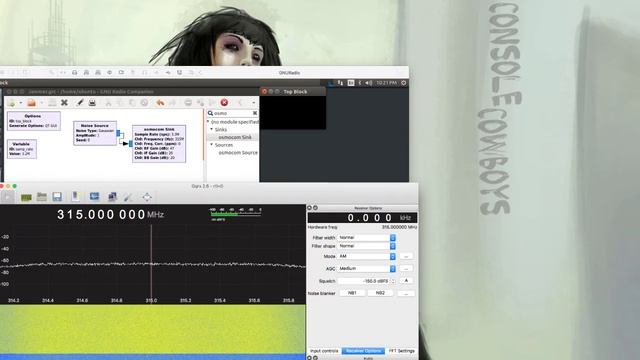Kill flowgraph with red stop icon

(x=224, y=102)
